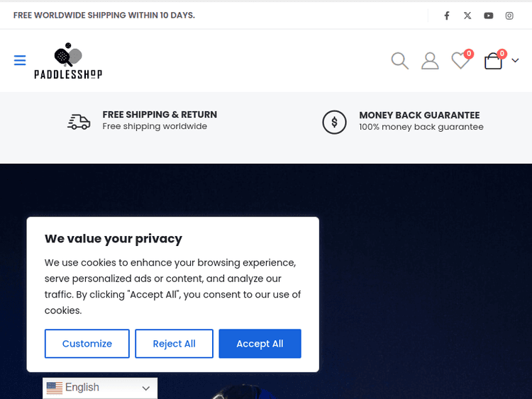Visit the Facebook social page
The height and width of the screenshot is (399, 532).
pos(447,16)
